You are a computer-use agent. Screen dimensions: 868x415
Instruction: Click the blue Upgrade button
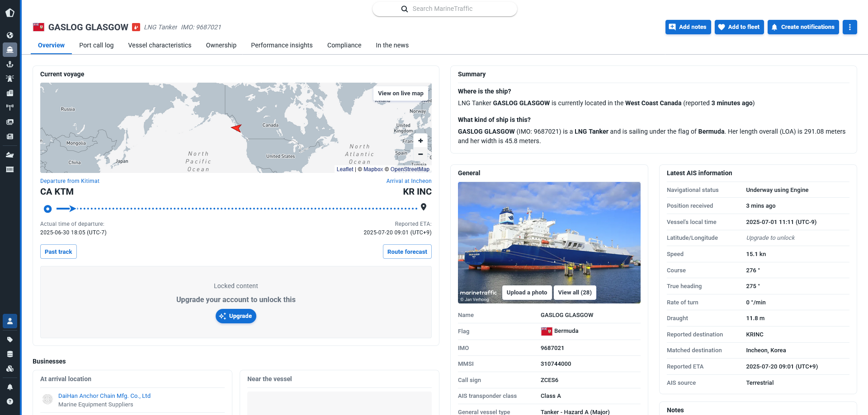tap(236, 316)
